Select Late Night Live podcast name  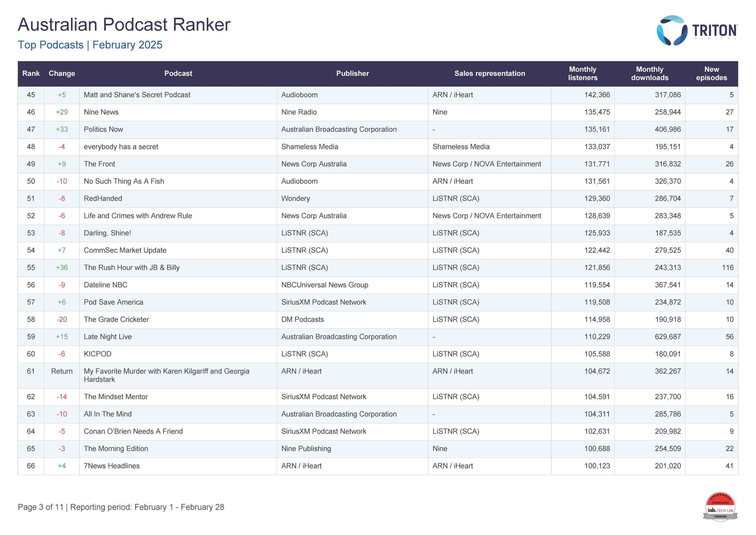(108, 337)
